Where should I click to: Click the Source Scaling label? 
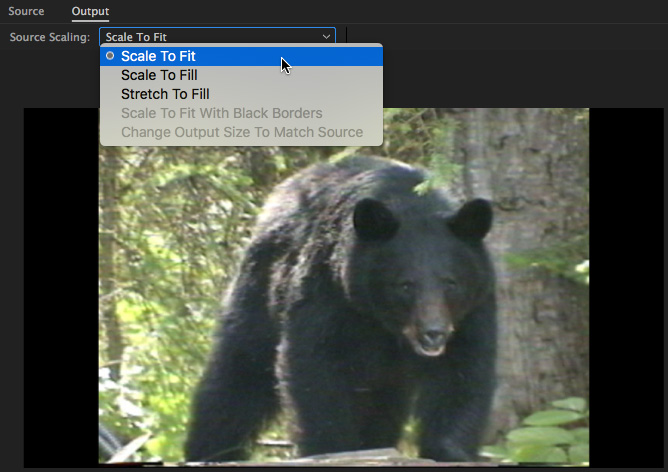(50, 37)
